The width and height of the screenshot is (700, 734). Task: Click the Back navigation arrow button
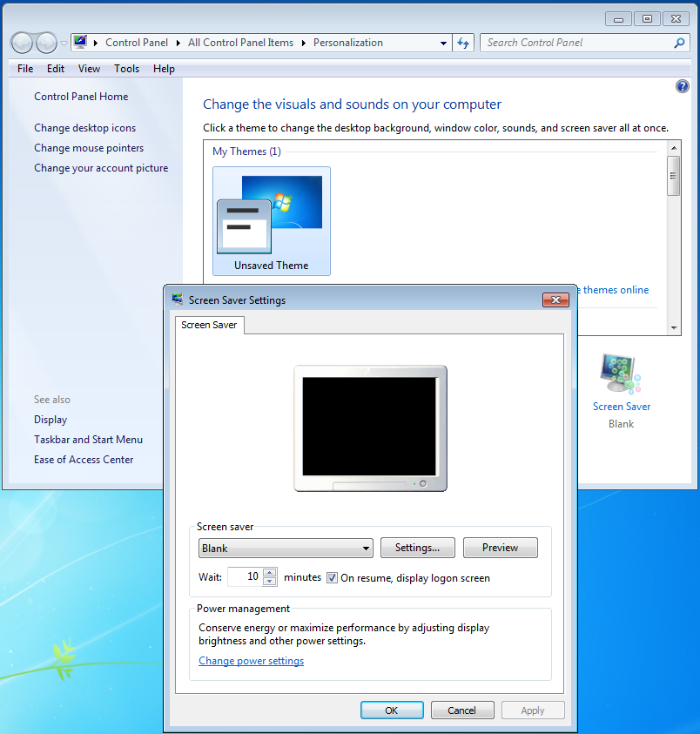tap(22, 43)
